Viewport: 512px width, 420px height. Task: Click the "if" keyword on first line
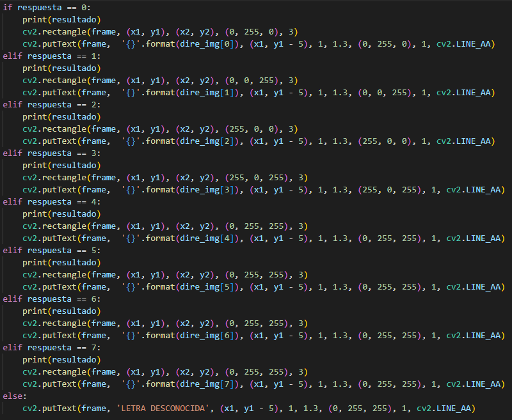tap(8, 8)
